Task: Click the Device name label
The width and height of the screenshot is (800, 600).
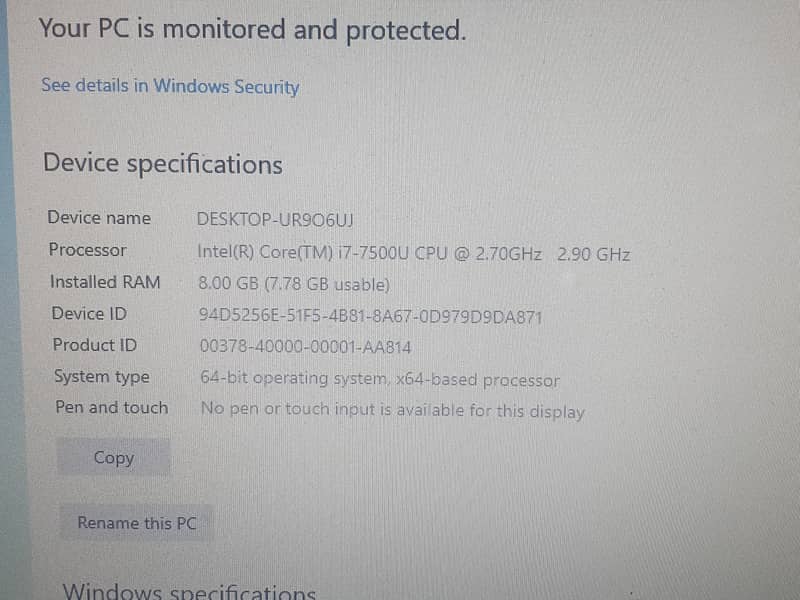Action: [x=99, y=218]
